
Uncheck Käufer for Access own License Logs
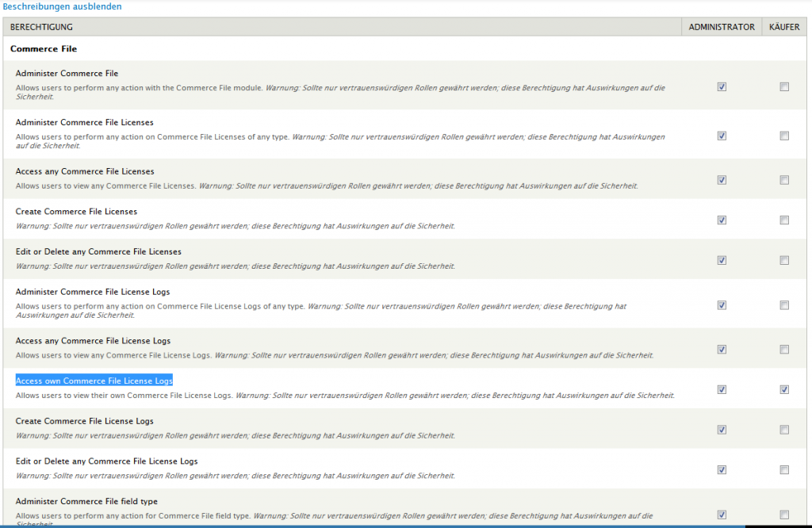click(784, 389)
